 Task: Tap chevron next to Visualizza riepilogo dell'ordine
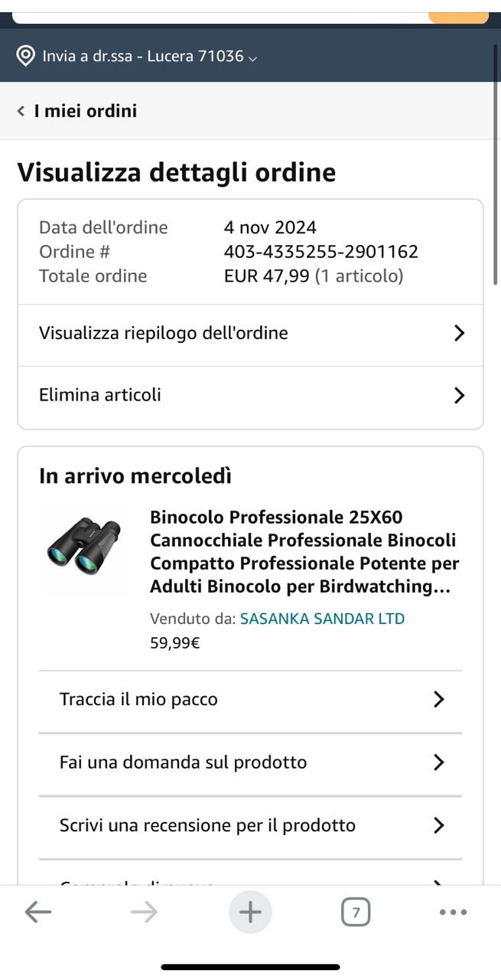tap(459, 333)
